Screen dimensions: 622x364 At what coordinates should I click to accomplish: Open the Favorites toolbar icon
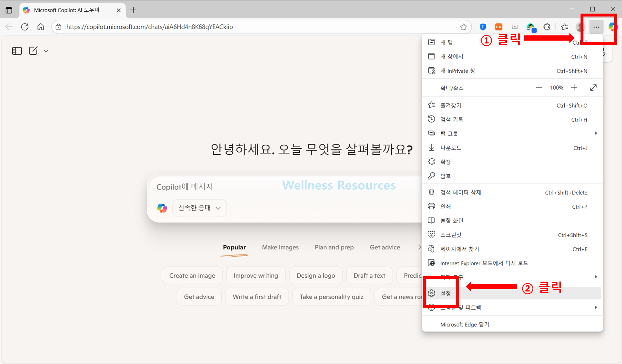[x=565, y=27]
